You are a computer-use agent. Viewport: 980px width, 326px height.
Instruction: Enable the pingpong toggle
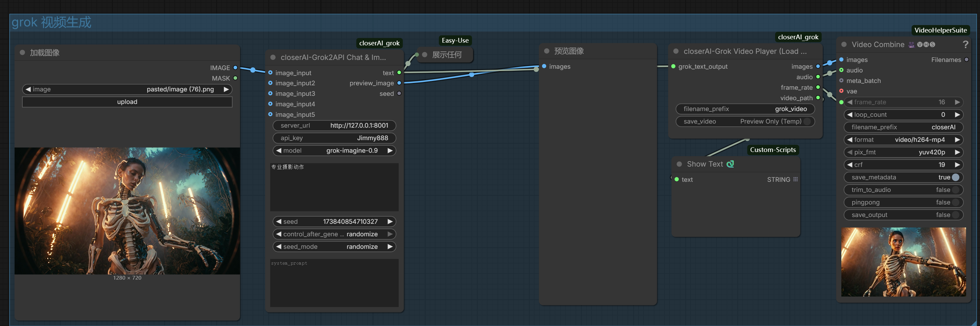(955, 202)
